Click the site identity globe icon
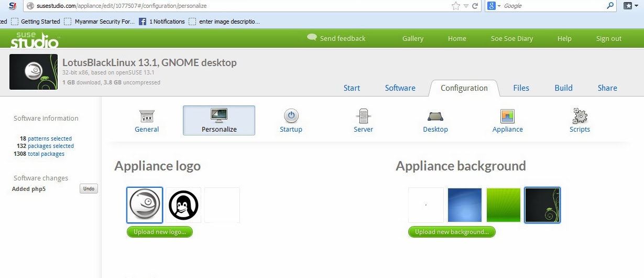This screenshot has width=644, height=278. coord(30,6)
